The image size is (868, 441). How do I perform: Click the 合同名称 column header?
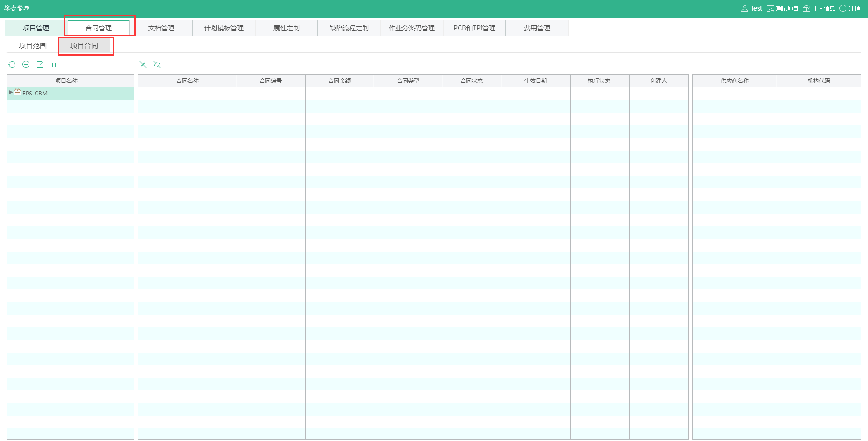pyautogui.click(x=187, y=81)
